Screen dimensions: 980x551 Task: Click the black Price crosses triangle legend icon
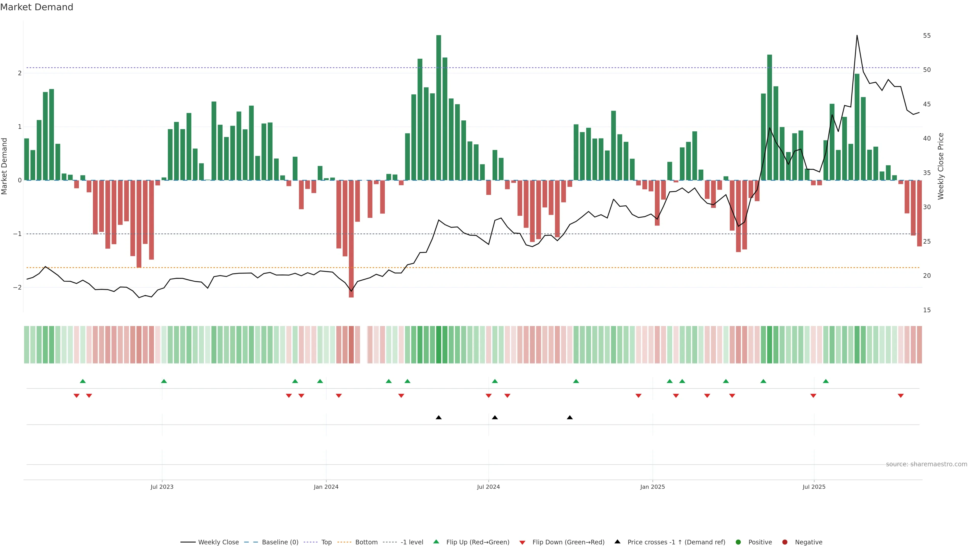pyautogui.click(x=617, y=542)
